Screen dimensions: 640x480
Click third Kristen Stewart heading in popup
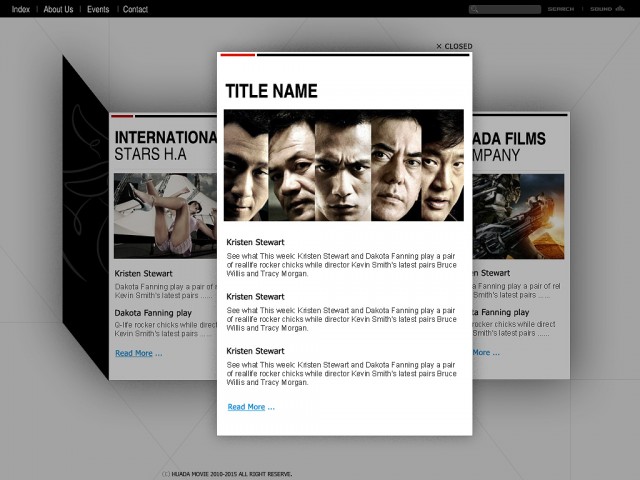255,351
